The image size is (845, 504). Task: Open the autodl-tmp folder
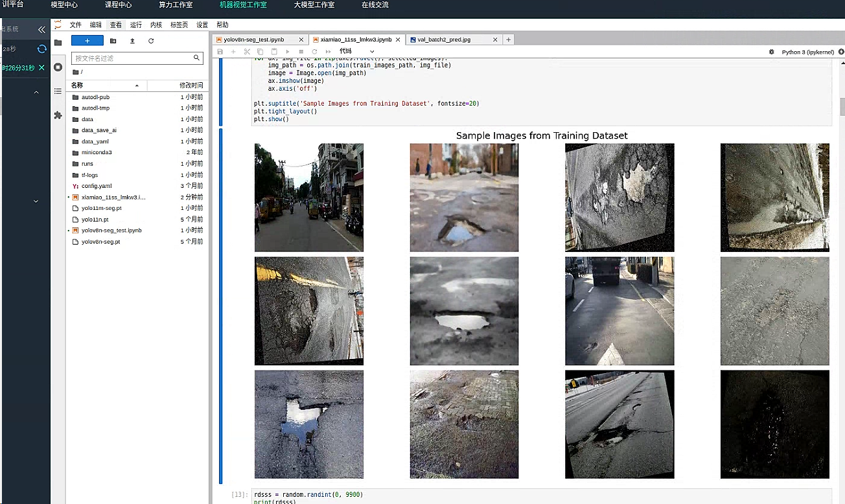pyautogui.click(x=136, y=108)
